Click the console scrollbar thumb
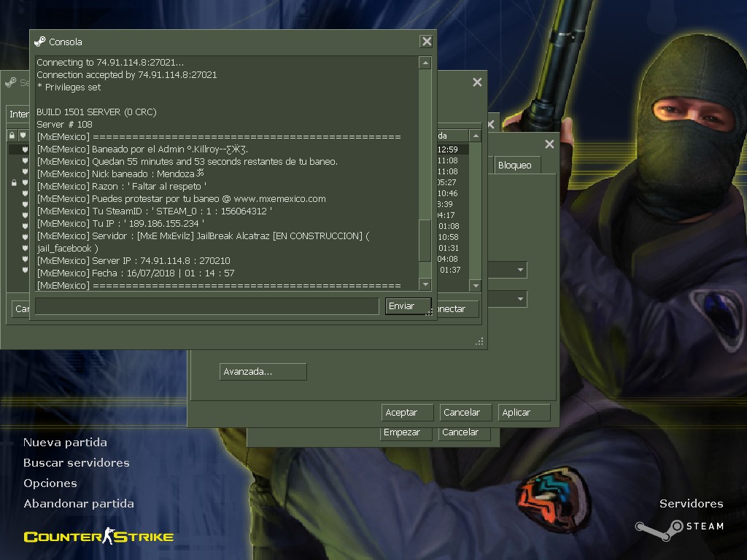This screenshot has height=560, width=747. point(425,241)
